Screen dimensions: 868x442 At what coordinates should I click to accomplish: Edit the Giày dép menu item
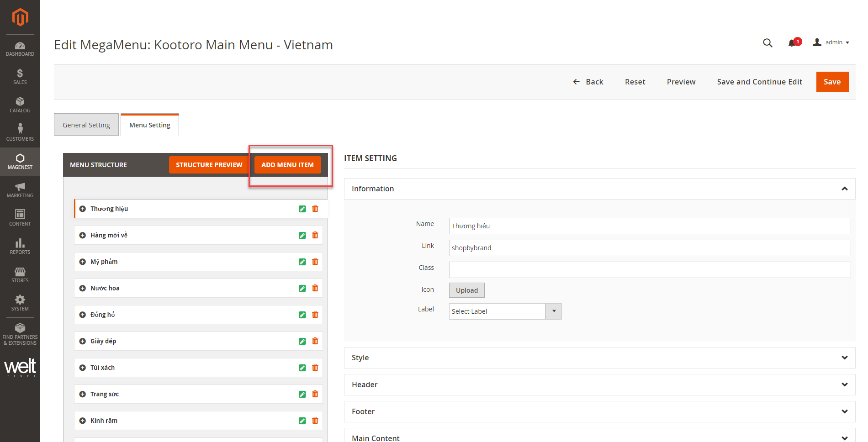click(x=302, y=341)
